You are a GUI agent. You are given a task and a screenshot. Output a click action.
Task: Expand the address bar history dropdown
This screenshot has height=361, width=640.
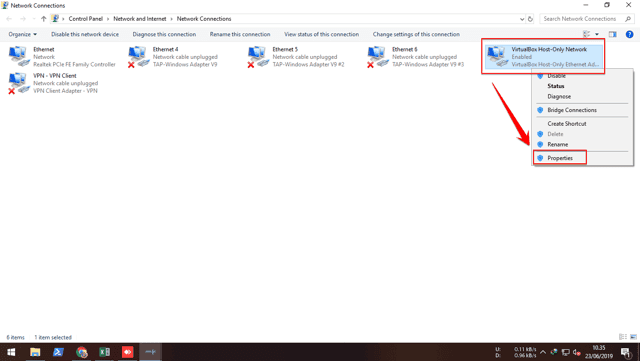coord(522,19)
